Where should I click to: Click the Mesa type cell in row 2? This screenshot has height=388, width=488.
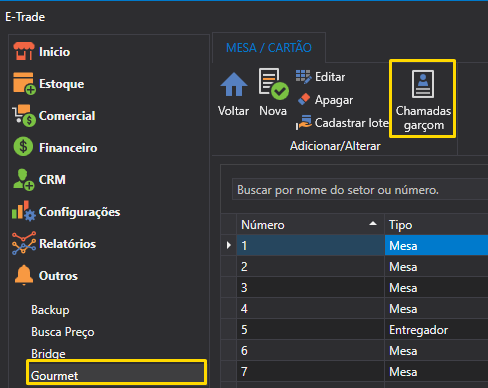point(436,266)
